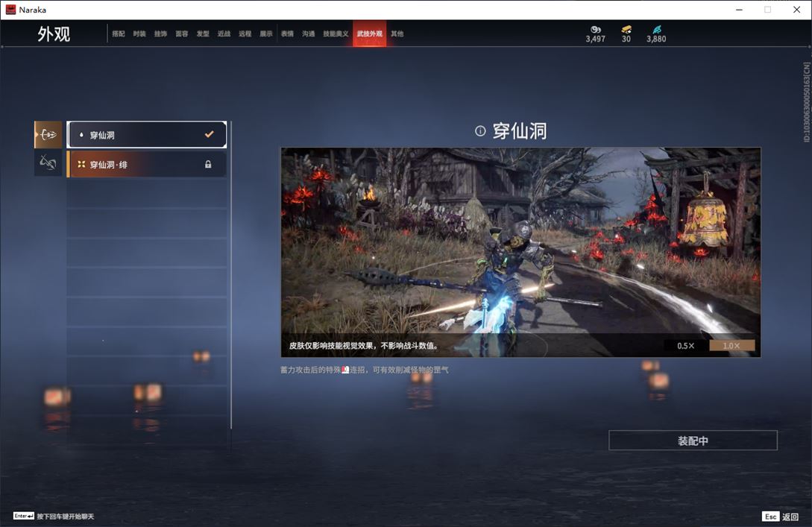Viewport: 812px width, 527px height.
Task: Select the second weapon category icon
Action: pyautogui.click(x=48, y=162)
